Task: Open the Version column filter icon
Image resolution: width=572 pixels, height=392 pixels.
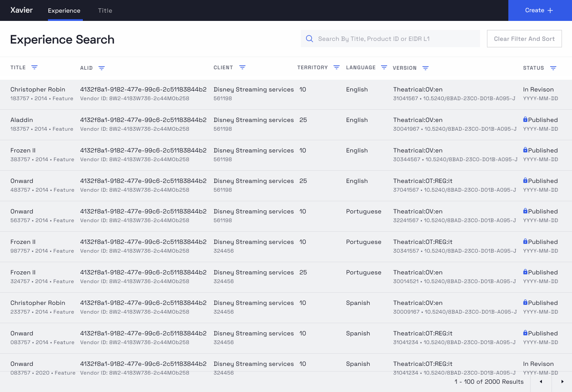Action: [426, 68]
